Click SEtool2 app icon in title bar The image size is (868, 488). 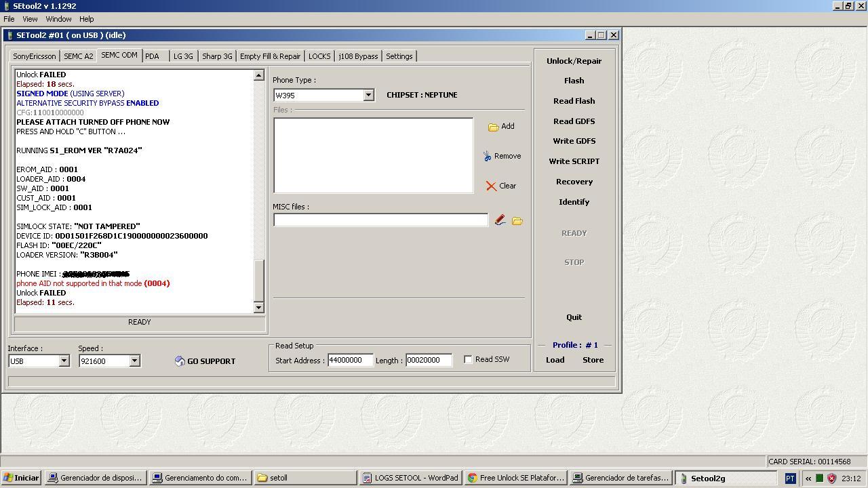[6, 6]
